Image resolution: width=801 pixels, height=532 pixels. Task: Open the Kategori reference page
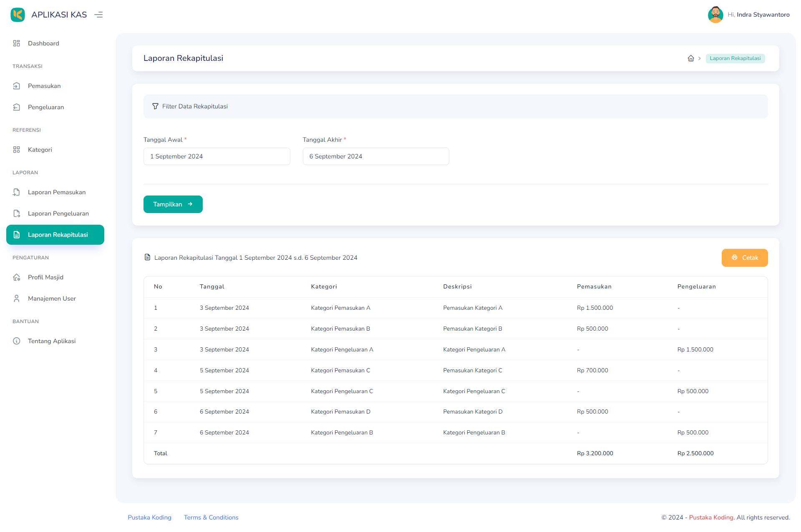point(40,149)
